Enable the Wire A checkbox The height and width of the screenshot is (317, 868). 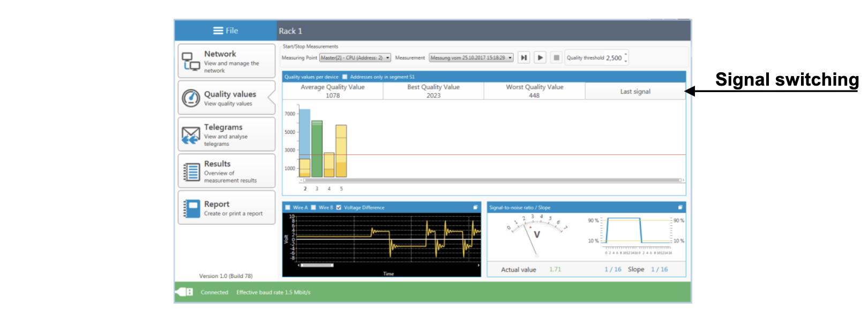click(288, 207)
